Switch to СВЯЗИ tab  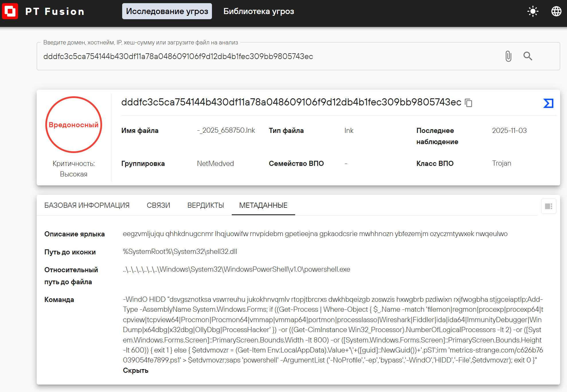[x=158, y=205]
